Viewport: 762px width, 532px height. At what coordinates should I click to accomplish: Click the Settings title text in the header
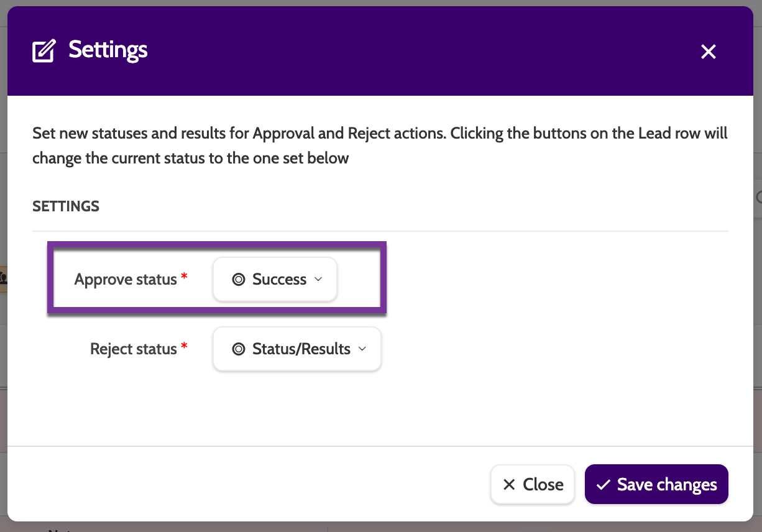pos(108,50)
